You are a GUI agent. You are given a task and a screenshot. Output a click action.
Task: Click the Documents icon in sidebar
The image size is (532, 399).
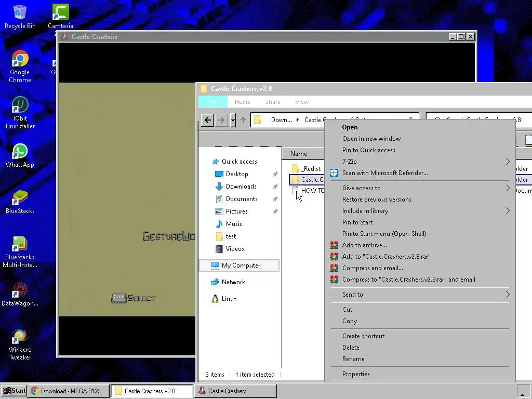(x=219, y=199)
